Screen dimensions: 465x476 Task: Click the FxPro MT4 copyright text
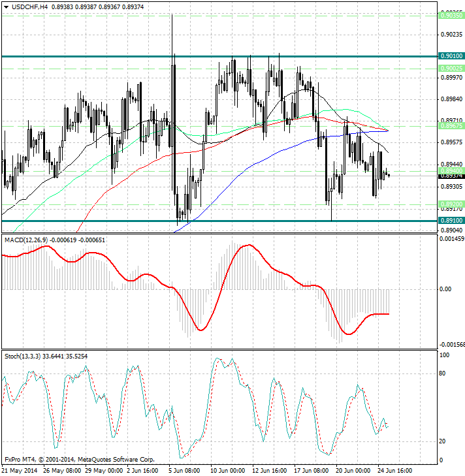point(80,460)
